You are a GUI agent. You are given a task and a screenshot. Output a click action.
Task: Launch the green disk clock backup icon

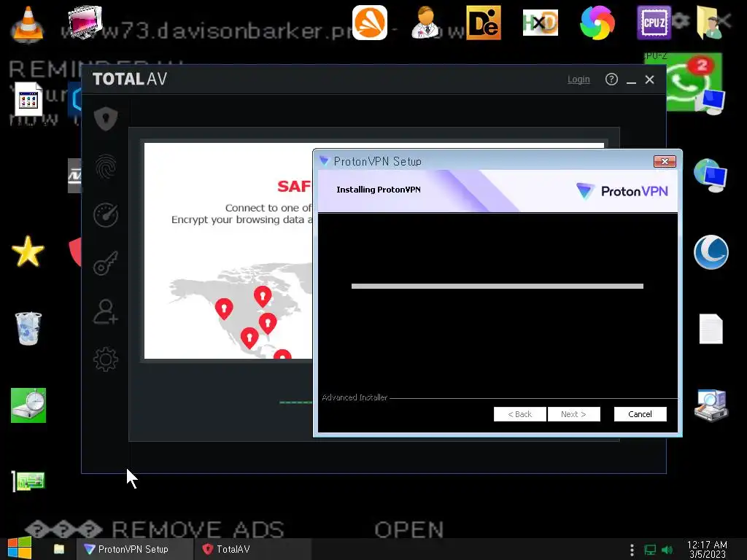tap(28, 405)
